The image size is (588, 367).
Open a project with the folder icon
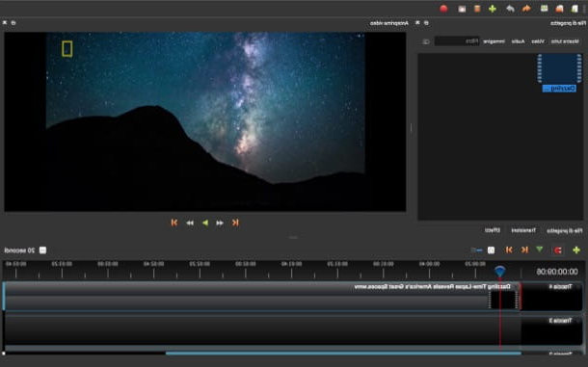coord(559,9)
